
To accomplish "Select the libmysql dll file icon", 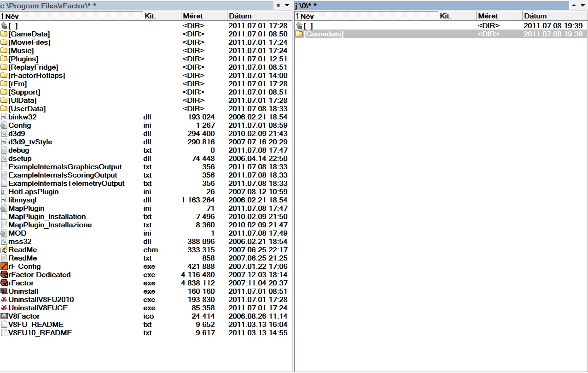I will pos(4,200).
